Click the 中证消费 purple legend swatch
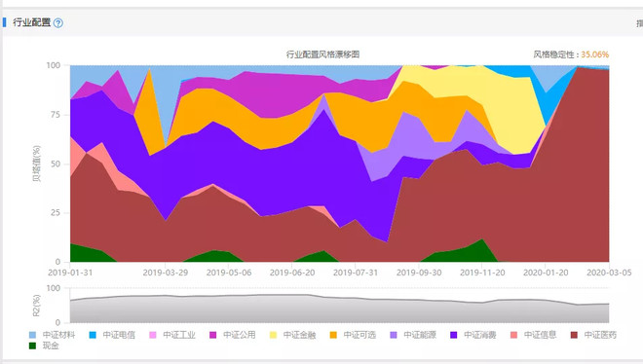 coord(454,335)
